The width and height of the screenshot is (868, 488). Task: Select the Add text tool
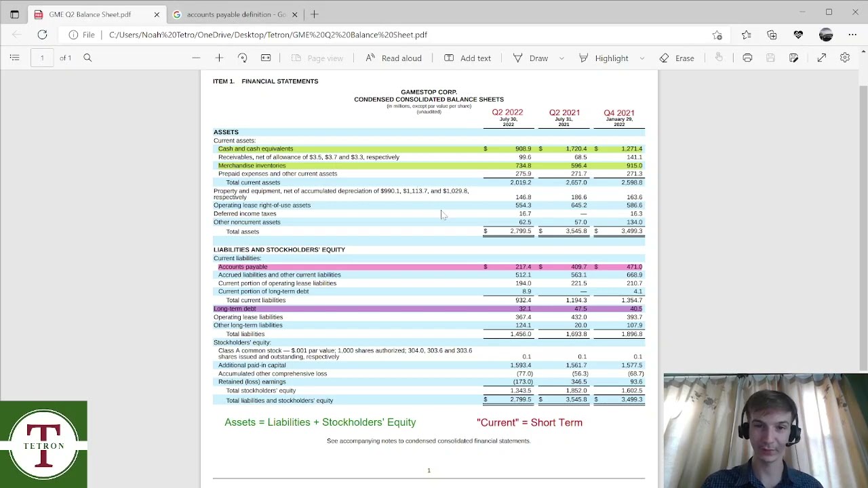(x=467, y=58)
